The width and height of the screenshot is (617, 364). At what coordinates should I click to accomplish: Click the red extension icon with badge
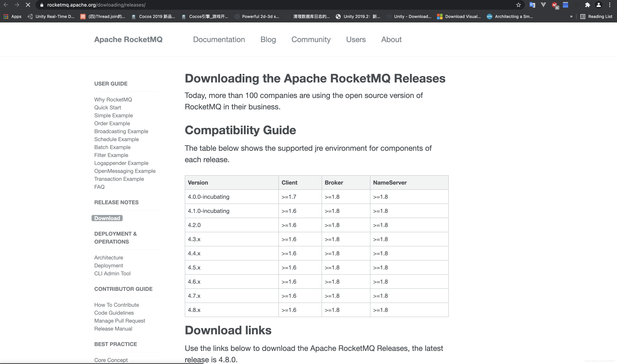click(555, 5)
